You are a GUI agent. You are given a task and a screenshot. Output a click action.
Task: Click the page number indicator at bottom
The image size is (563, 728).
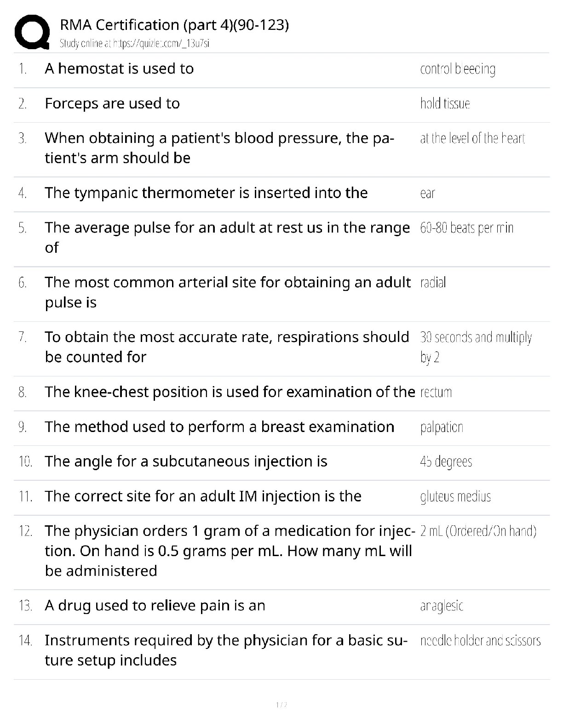[281, 705]
